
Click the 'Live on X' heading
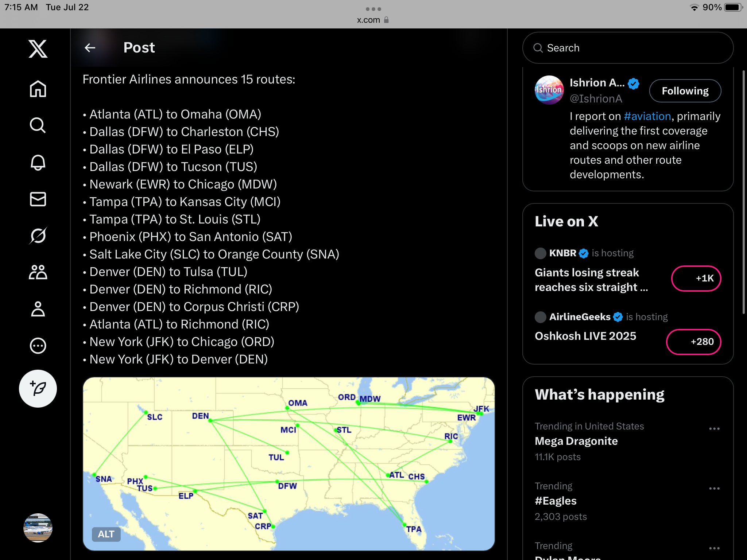click(x=566, y=221)
